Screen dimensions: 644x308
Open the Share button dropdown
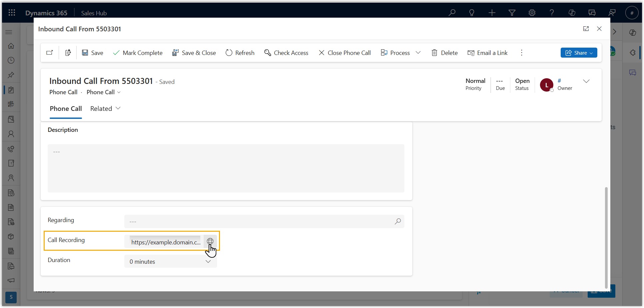click(x=579, y=53)
